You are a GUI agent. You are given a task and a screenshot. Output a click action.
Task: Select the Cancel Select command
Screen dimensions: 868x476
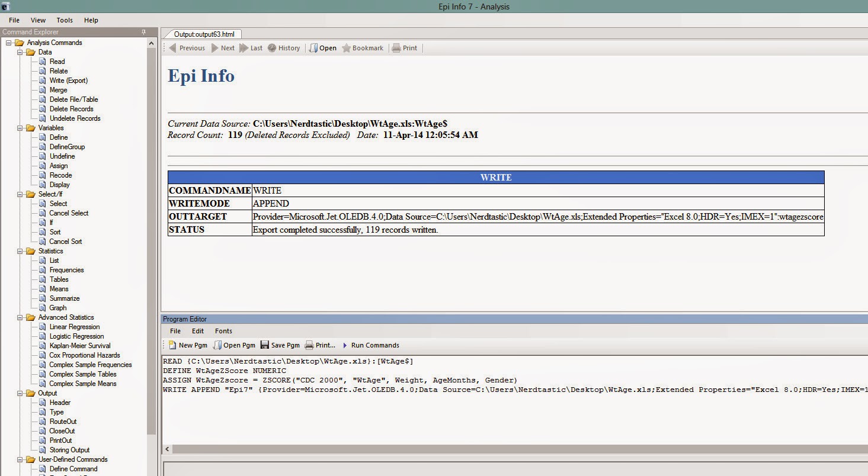(69, 213)
